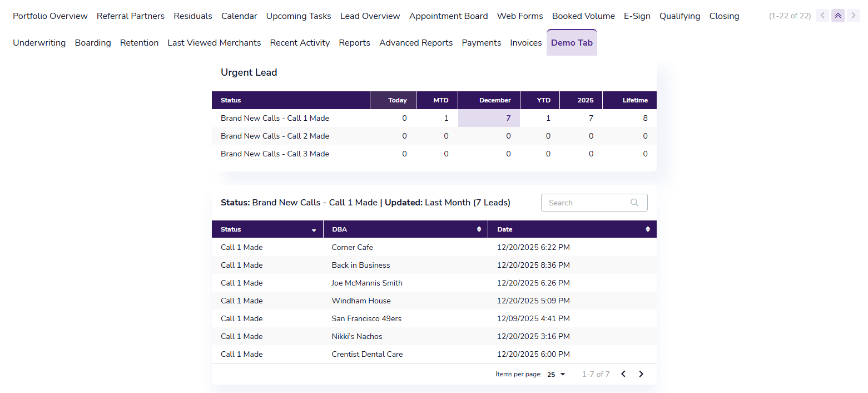Image resolution: width=868 pixels, height=393 pixels.
Task: Open the Advanced Reports tab
Action: [x=416, y=43]
